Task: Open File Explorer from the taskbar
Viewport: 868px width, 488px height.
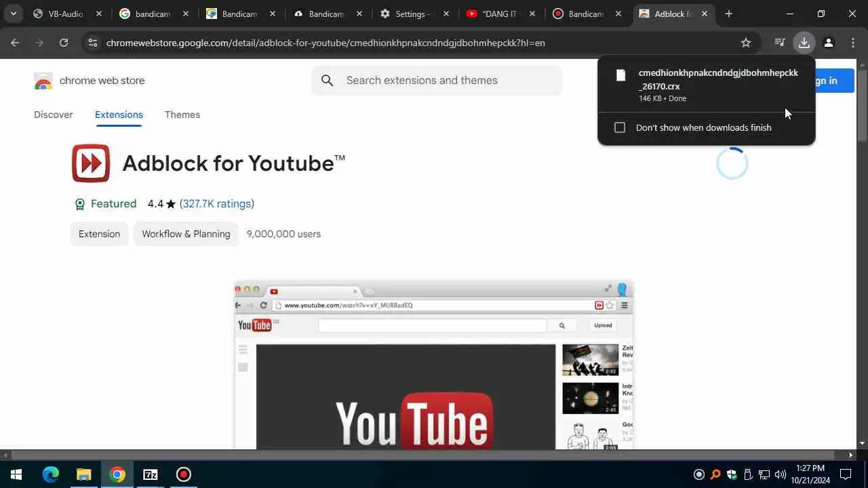Action: coord(83,474)
